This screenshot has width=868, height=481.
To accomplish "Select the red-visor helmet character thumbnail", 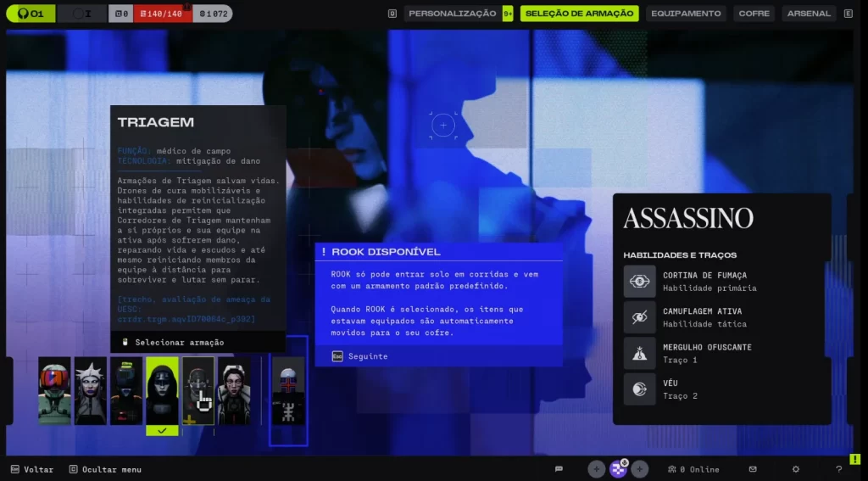I will [x=54, y=390].
